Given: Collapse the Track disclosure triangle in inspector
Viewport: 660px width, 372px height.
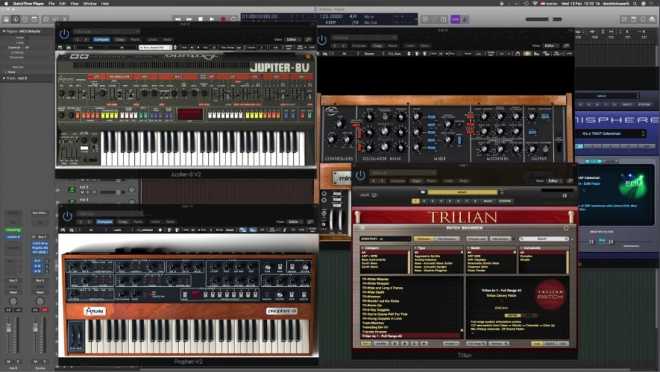Looking at the screenshot, I should coord(4,78).
